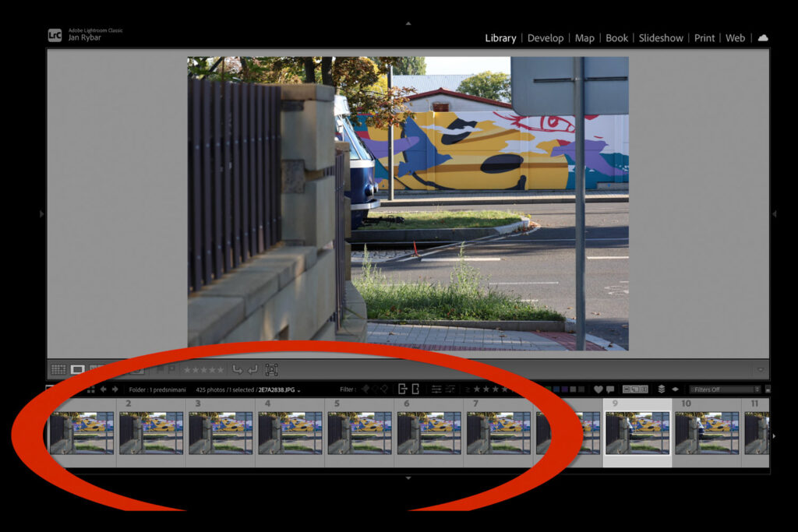Open the Filters Off preset dropdown
Screen dimensions: 798x532
(x=725, y=389)
